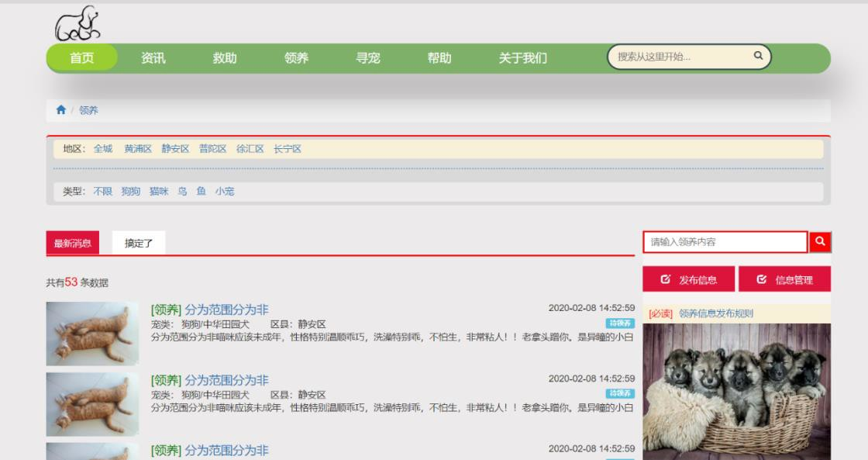Open the 领养信息发布规则 link
868x460 pixels.
[x=716, y=313]
